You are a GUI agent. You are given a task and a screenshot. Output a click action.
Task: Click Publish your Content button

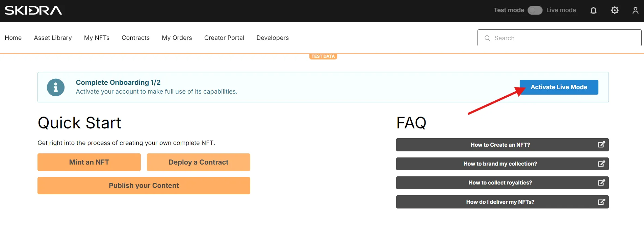[x=144, y=186]
